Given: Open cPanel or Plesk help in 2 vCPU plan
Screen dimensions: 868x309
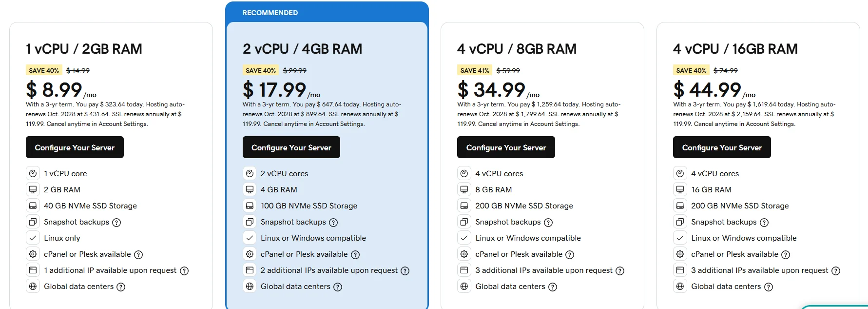Looking at the screenshot, I should coord(355,255).
